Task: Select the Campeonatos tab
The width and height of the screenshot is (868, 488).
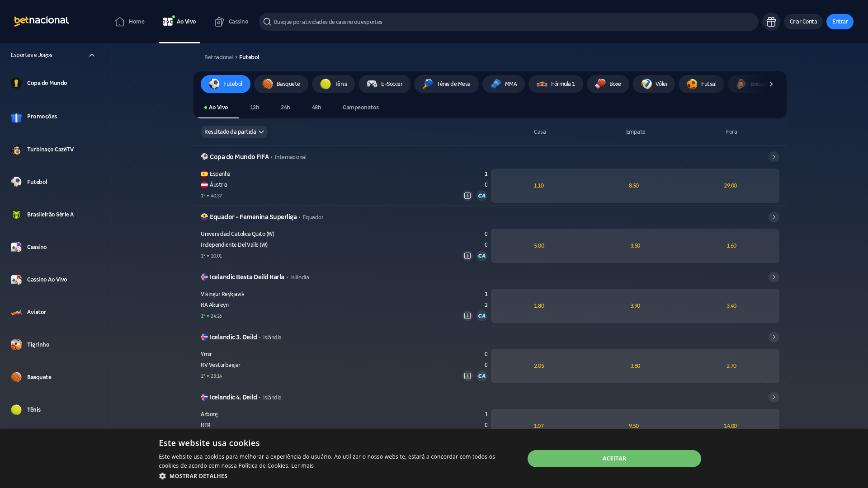Action: [361, 108]
